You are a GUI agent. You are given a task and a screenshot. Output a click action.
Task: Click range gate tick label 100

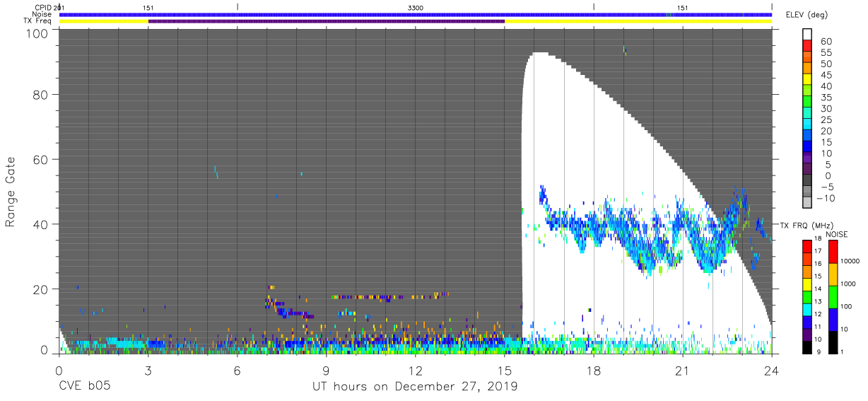pos(36,33)
